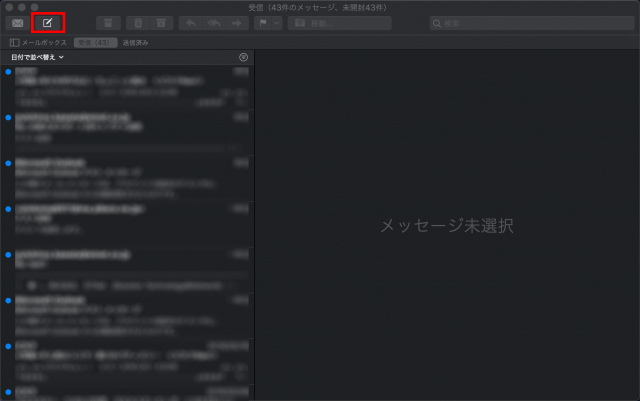This screenshot has height=401, width=640.
Task: Toggle the message filter icon
Action: 244,58
